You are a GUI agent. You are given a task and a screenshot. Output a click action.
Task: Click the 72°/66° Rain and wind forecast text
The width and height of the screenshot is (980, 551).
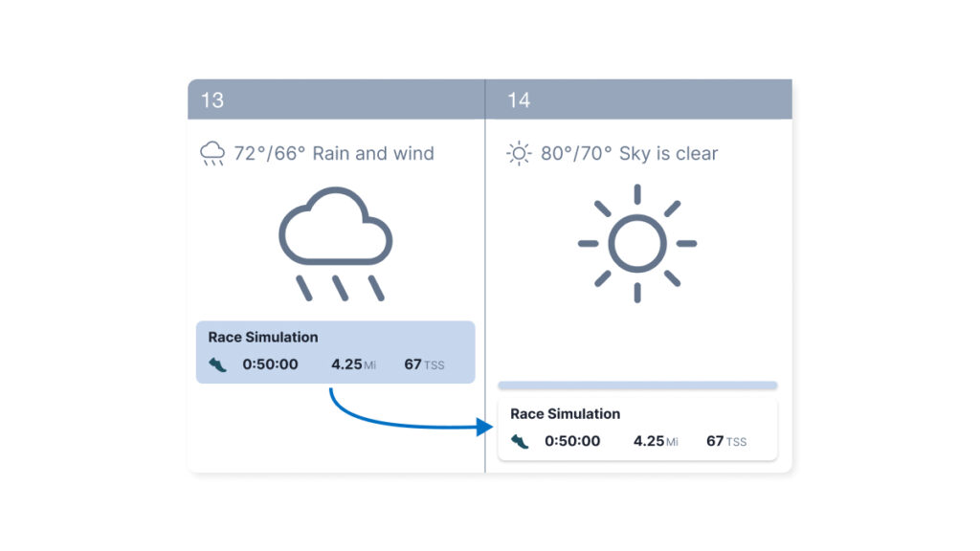pyautogui.click(x=335, y=153)
